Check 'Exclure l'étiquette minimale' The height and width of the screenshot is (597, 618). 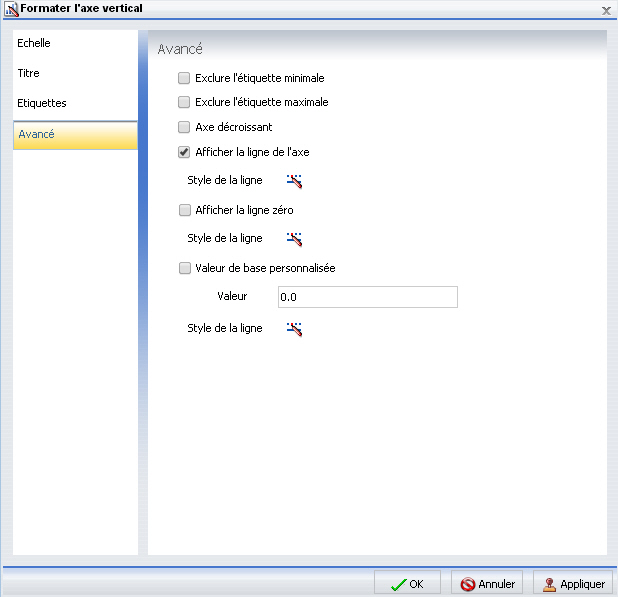pyautogui.click(x=184, y=78)
